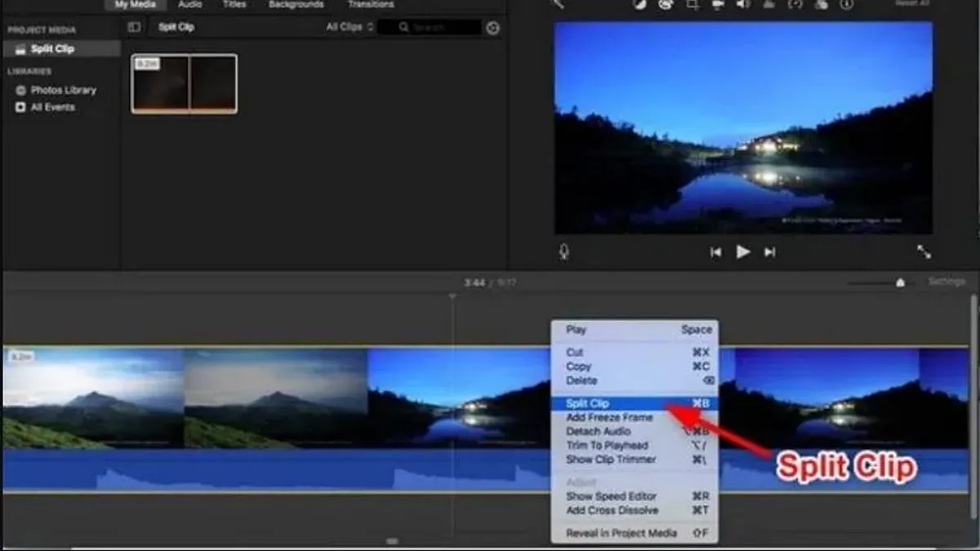Screen dimensions: 980x551
Task: Select the clip thumbnail in the media browser
Action: click(185, 83)
